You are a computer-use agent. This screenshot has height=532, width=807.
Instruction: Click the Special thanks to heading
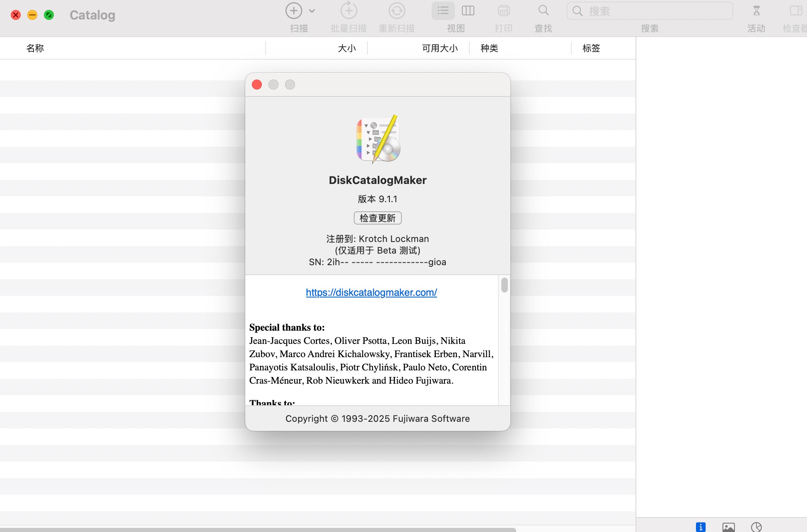287,327
